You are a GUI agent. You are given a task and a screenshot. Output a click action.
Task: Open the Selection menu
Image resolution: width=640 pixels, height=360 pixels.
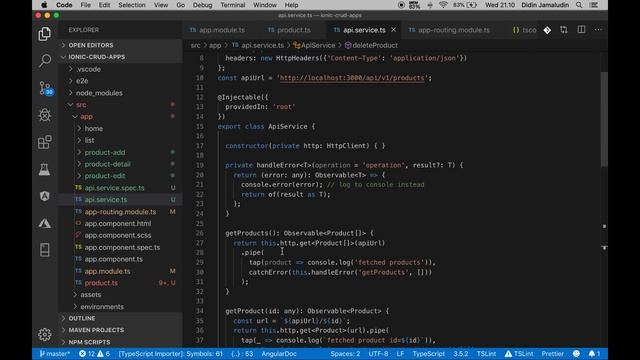tap(131, 5)
